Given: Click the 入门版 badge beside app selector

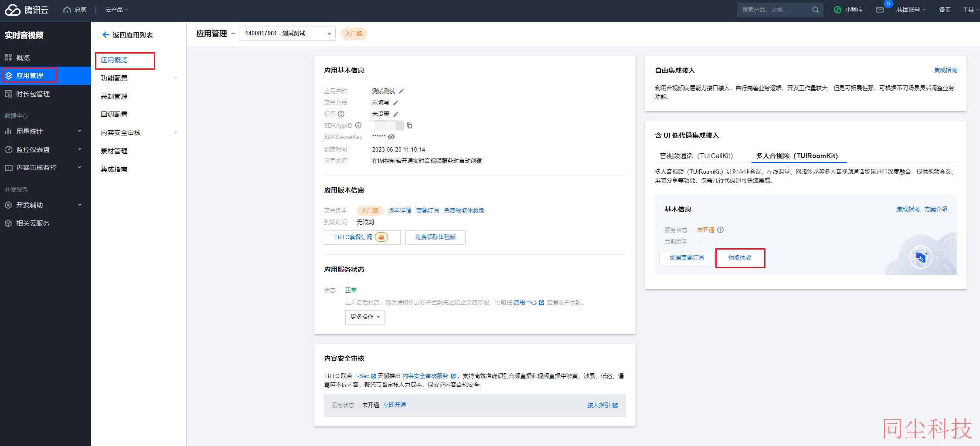Looking at the screenshot, I should tap(354, 34).
